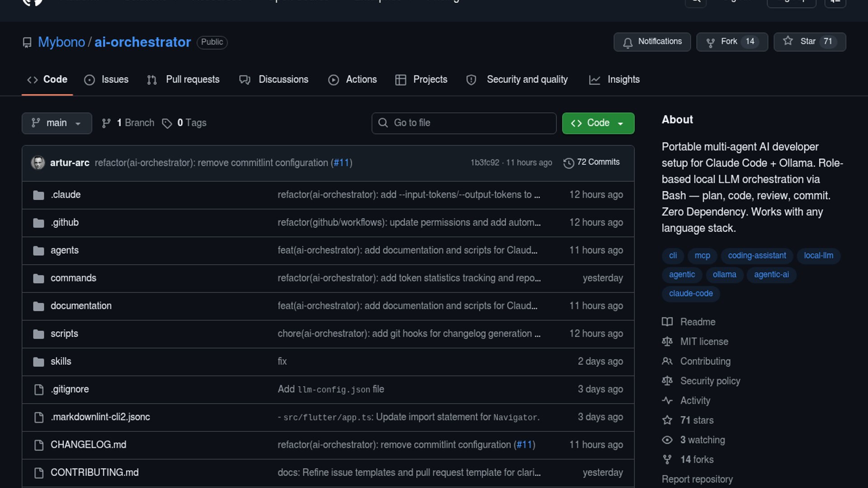This screenshot has width=868, height=488.
Task: Click the Star icon to star the repository
Action: (x=788, y=41)
